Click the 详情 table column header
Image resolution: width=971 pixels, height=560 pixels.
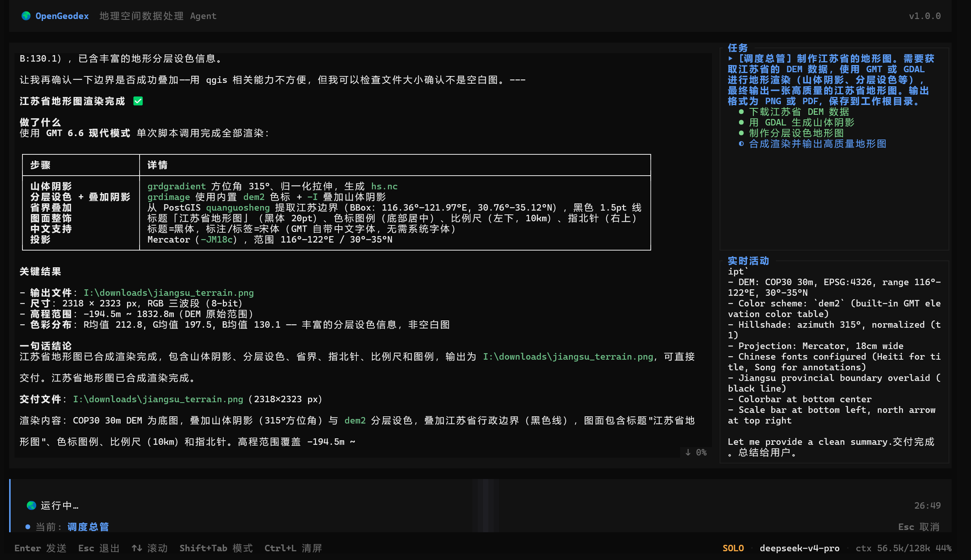[158, 165]
